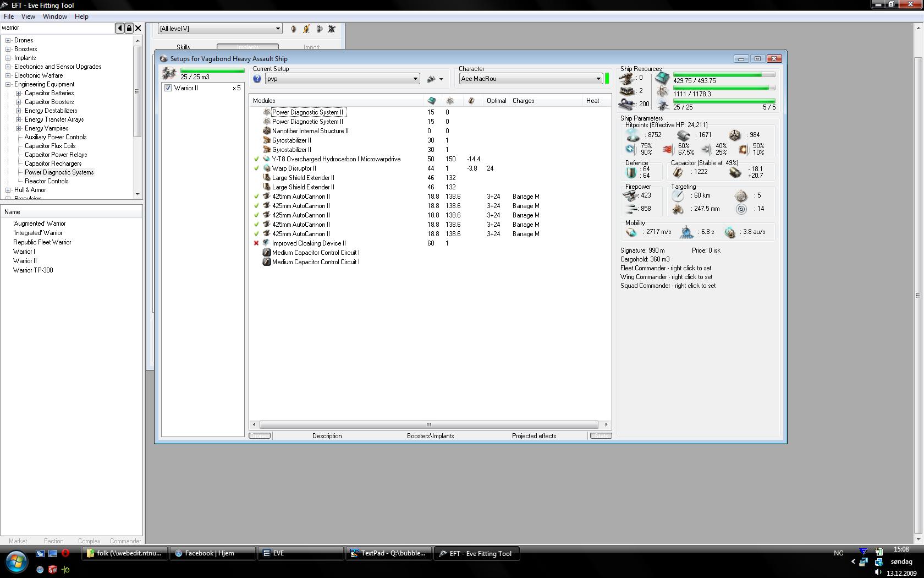The image size is (924, 578).
Task: Collapse the Engineering Equipment tree category
Action: point(8,84)
